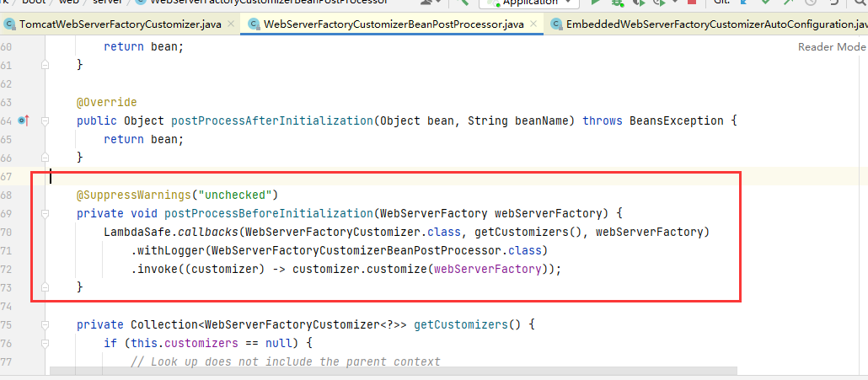Collapse the postProcessAfterInitialization method fold at line 64
Viewport: 868px width, 380px height.
(x=46, y=120)
